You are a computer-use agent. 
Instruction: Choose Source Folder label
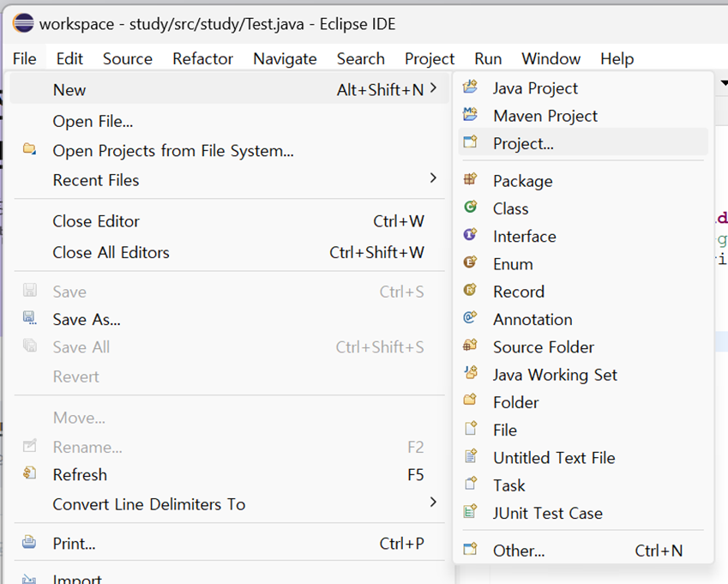pyautogui.click(x=544, y=346)
